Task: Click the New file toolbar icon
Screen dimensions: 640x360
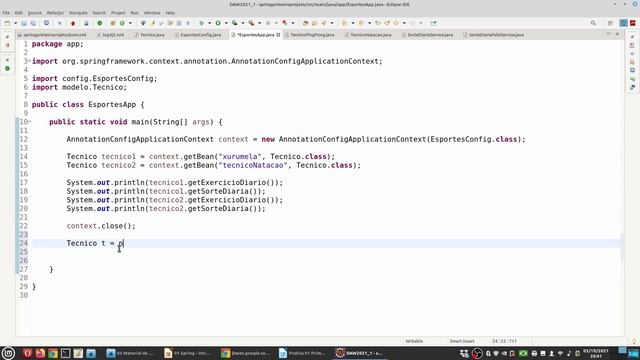Action: pyautogui.click(x=7, y=23)
